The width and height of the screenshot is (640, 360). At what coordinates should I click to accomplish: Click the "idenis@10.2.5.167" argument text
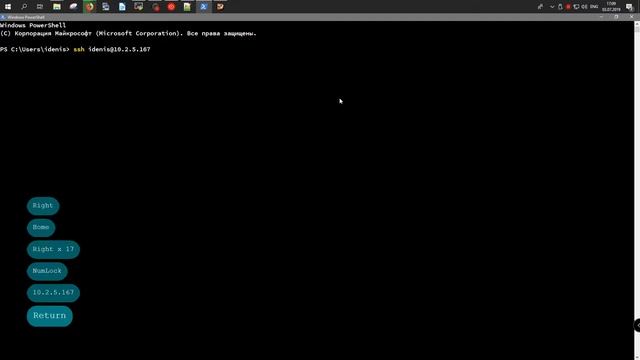coord(119,49)
